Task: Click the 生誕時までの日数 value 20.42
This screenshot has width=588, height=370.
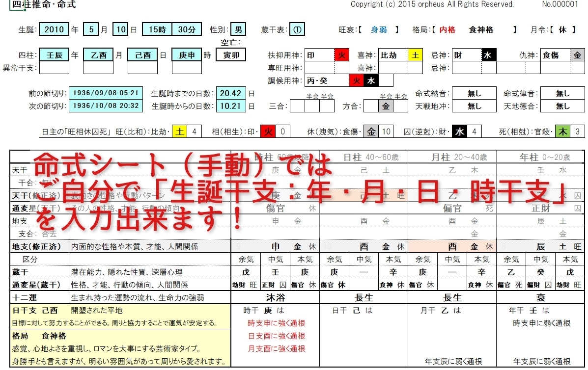Action: point(230,93)
